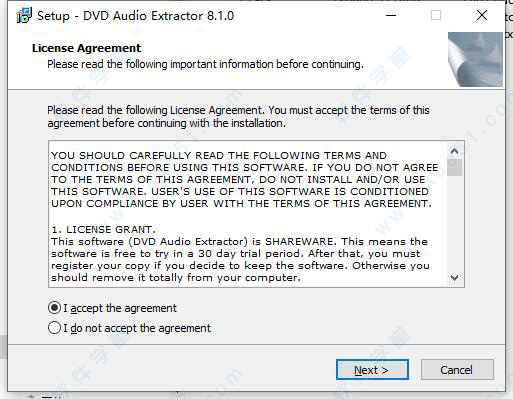The image size is (513, 399).
Task: Cancel the DVD Audio Extractor setup
Action: click(x=457, y=370)
